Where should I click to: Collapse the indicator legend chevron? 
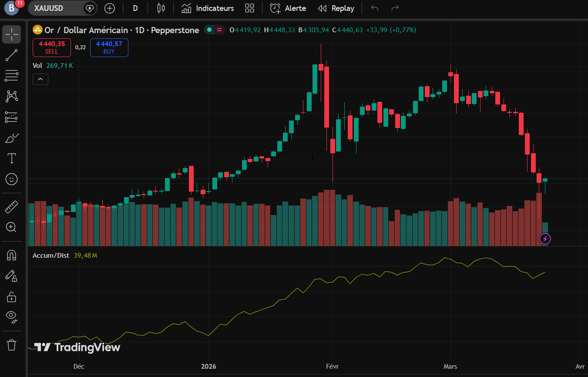point(40,79)
